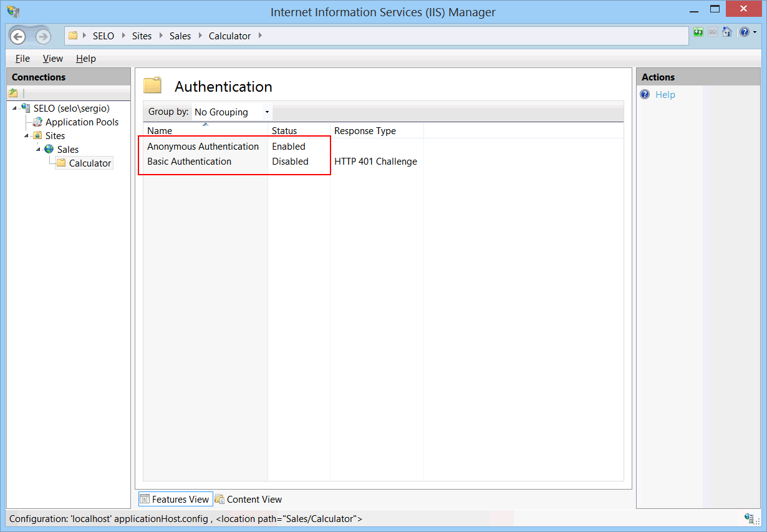Click Sales in the address breadcrumb
Viewport: 767px width, 532px height.
[x=180, y=36]
